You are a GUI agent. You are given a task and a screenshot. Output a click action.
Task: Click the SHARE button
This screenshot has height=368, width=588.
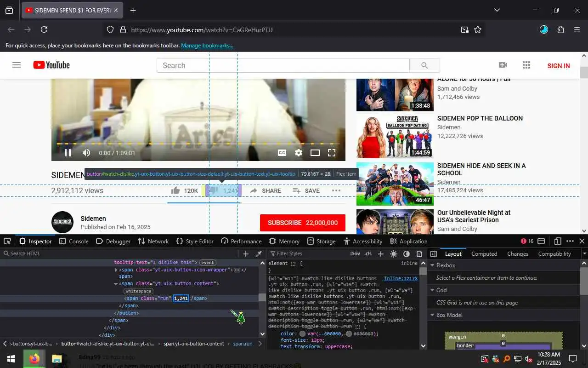[x=266, y=190]
